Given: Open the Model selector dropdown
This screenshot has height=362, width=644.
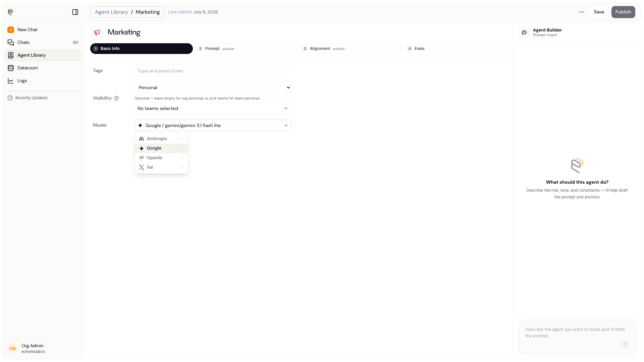Looking at the screenshot, I should pos(213,125).
